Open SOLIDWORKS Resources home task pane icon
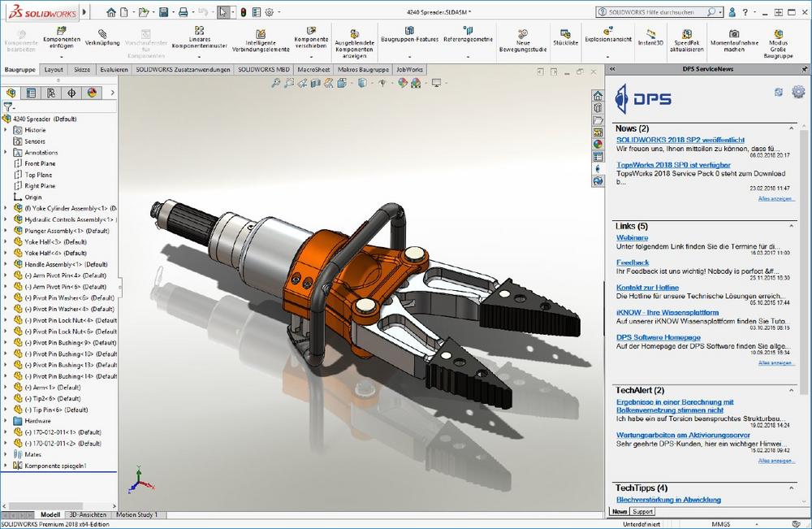The width and height of the screenshot is (812, 529). [598, 96]
